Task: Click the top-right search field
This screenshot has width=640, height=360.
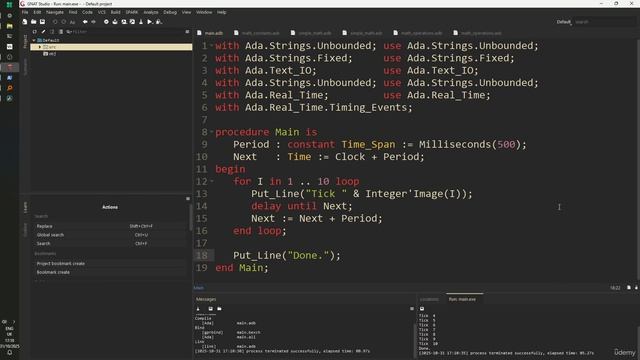Action: pos(605,22)
